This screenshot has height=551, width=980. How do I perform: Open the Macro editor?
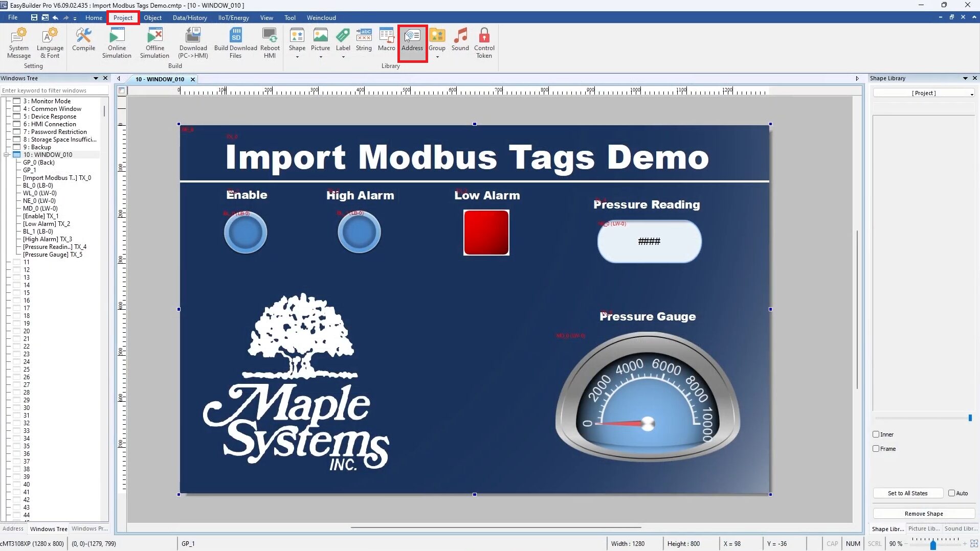386,40
